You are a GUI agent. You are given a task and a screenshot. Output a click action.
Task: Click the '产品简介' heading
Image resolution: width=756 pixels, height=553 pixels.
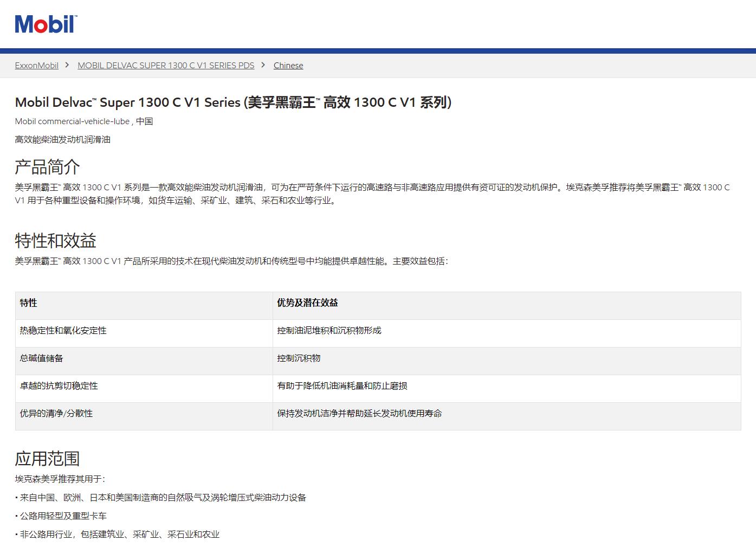[48, 167]
